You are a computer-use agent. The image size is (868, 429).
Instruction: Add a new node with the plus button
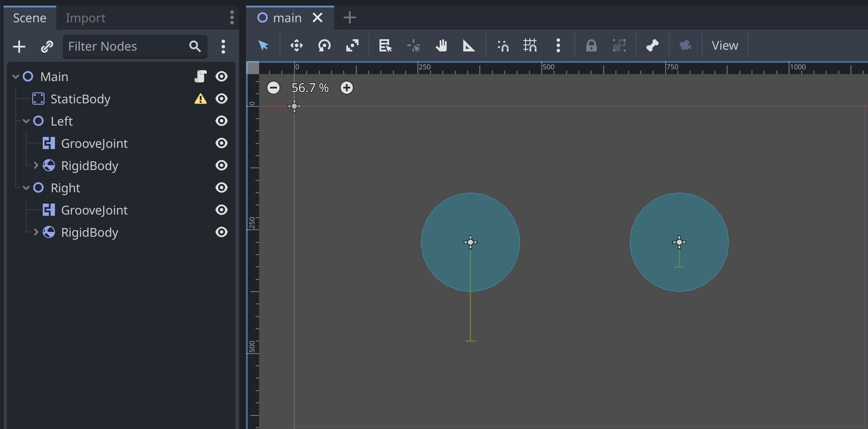coord(19,46)
